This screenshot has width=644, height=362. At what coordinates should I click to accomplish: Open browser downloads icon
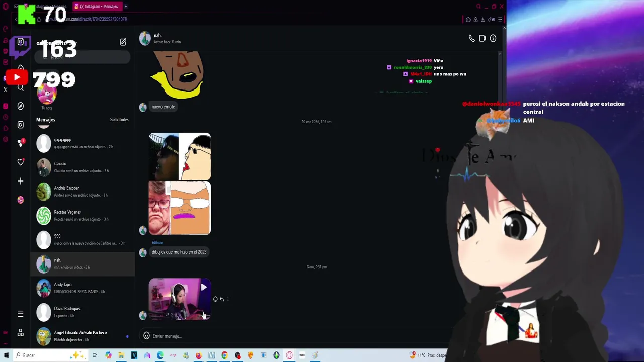[x=482, y=20]
